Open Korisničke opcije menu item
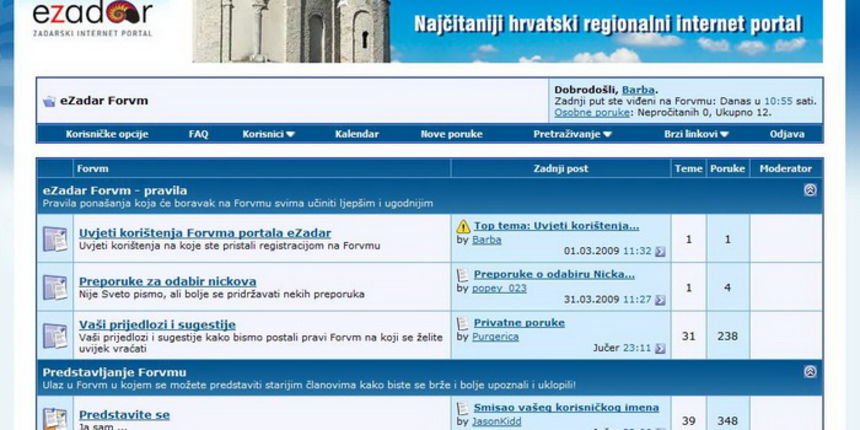 coord(107,134)
